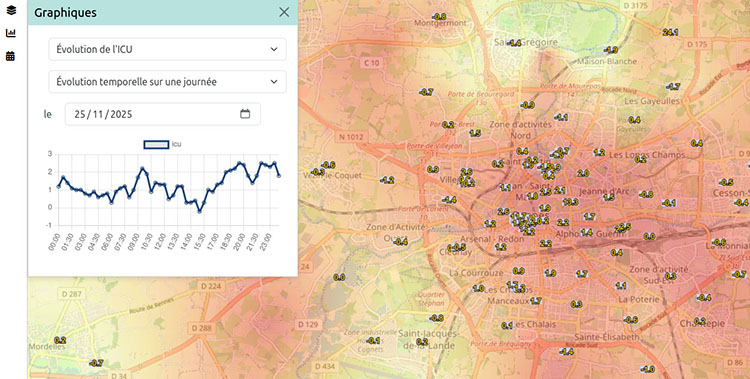
Task: Click the 13.3 station marker
Action: (x=570, y=202)
